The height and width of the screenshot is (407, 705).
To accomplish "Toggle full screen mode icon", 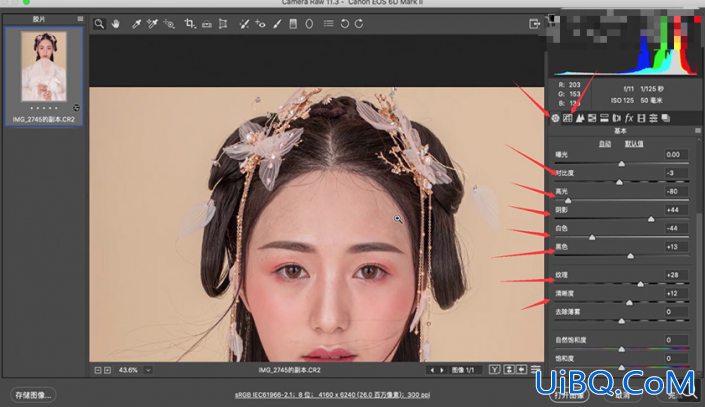I will pyautogui.click(x=534, y=24).
